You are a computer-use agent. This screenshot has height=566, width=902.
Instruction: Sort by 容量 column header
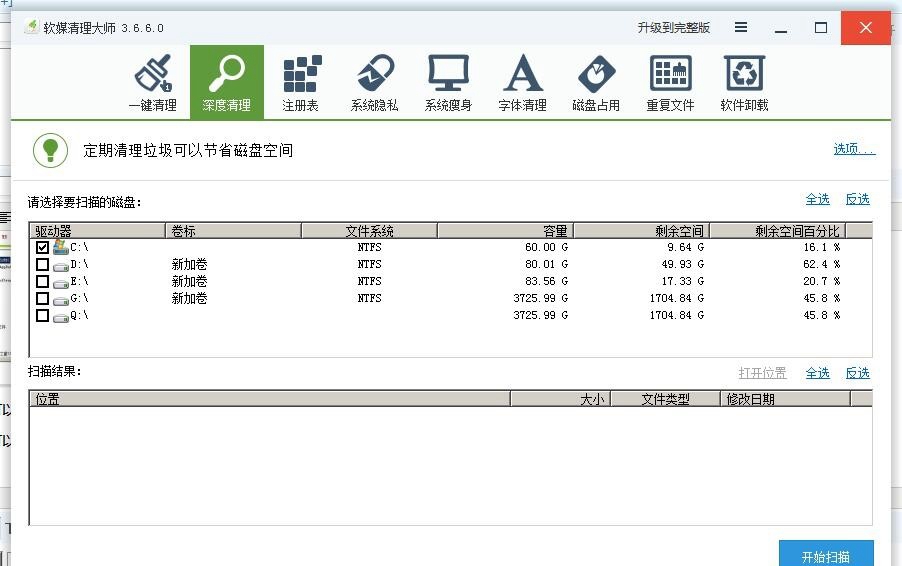(506, 231)
